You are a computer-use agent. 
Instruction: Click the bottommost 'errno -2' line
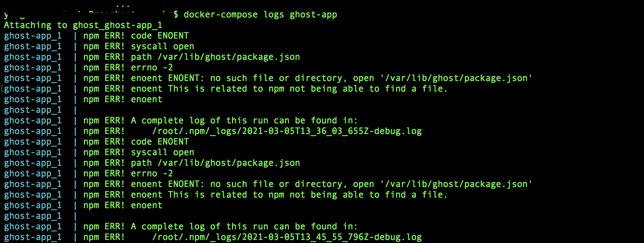152,174
